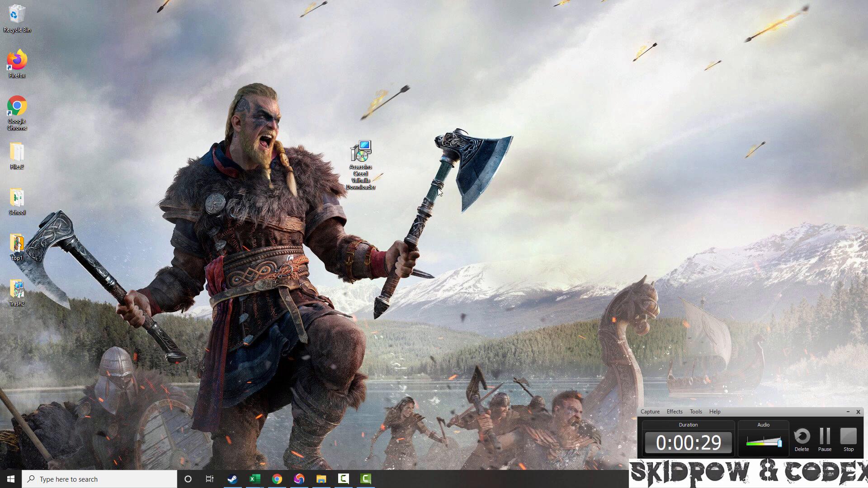The image size is (868, 488).
Task: Open the Effects menu
Action: (x=674, y=412)
